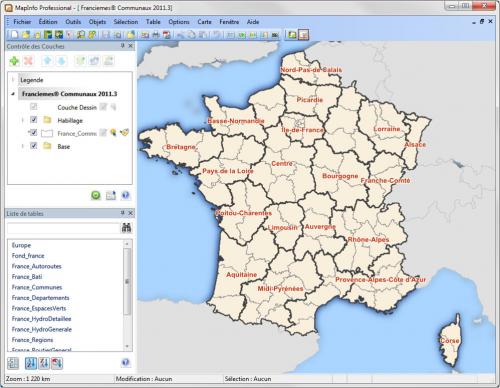The height and width of the screenshot is (388, 500).
Task: Click the binoculars search icon in Liste de tables
Action: pos(126,228)
